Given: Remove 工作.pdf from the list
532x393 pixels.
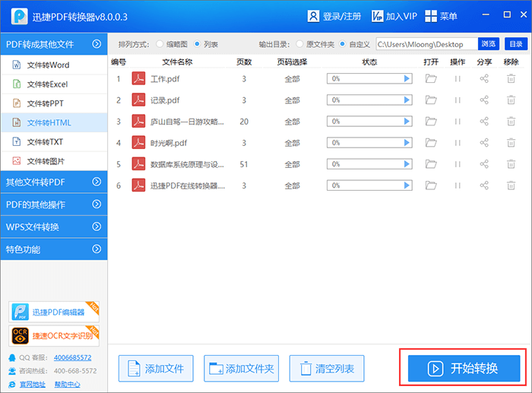Looking at the screenshot, I should click(x=511, y=79).
